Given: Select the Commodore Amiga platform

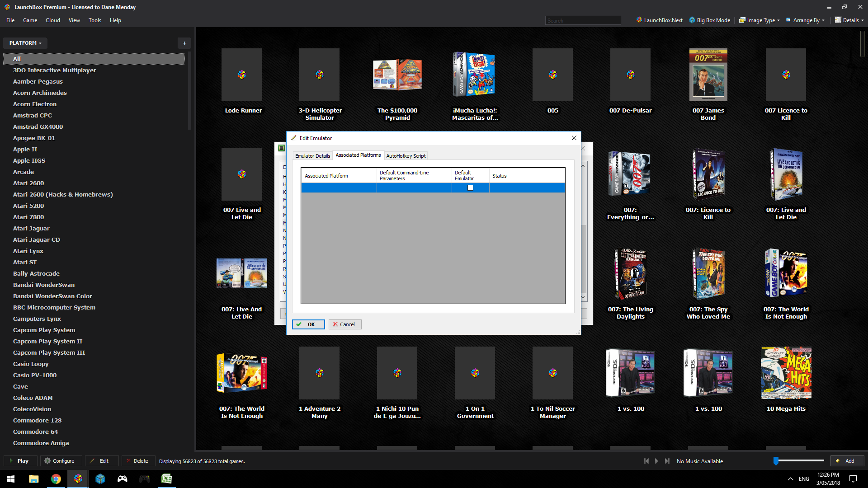Looking at the screenshot, I should click(x=41, y=443).
